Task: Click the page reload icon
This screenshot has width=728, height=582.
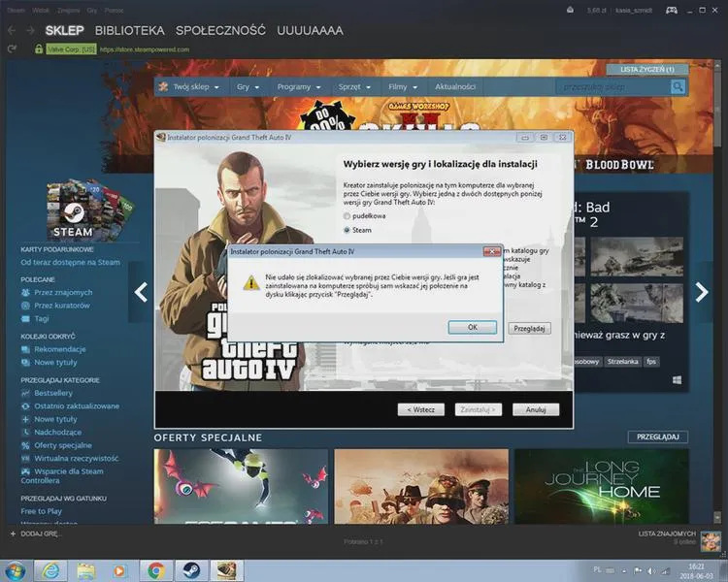Action: pos(12,48)
